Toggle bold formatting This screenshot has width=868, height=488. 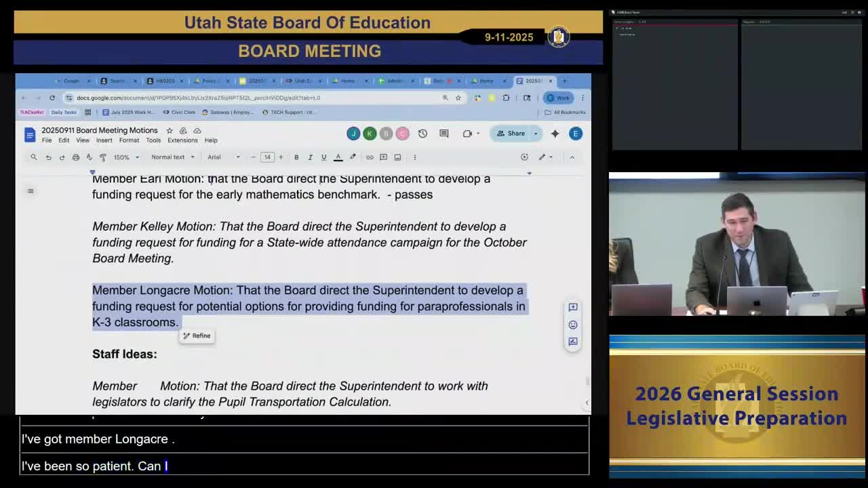pyautogui.click(x=296, y=157)
